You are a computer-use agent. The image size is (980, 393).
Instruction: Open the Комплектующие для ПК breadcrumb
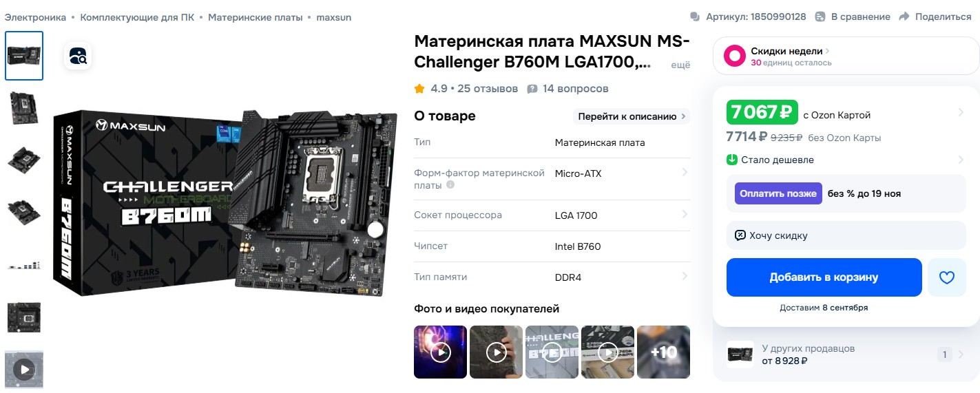click(138, 17)
